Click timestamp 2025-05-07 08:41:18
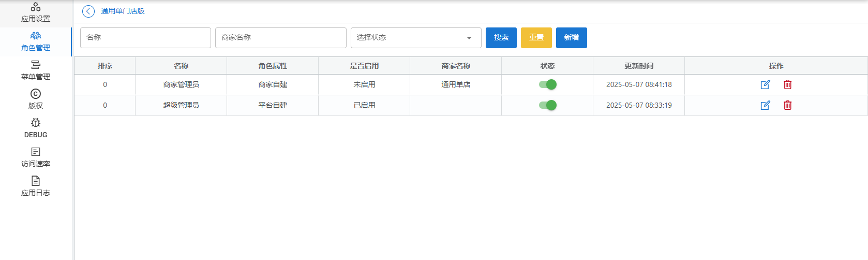The width and height of the screenshot is (868, 260). click(x=639, y=84)
